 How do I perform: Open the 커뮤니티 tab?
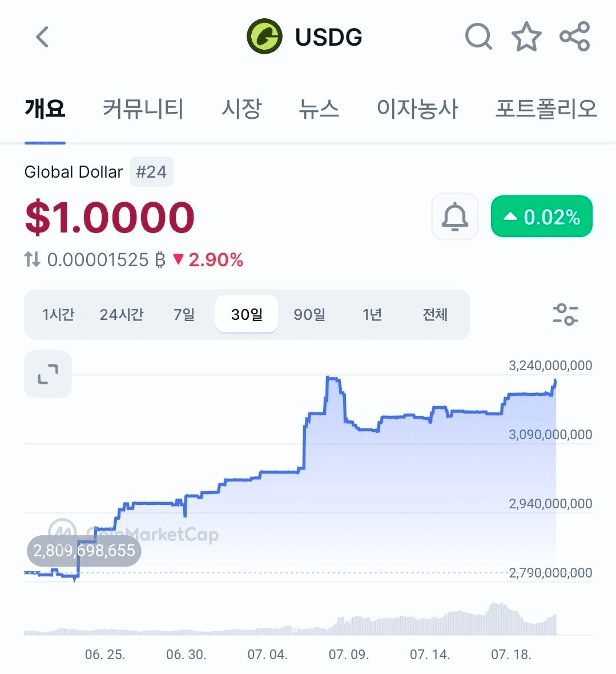point(143,109)
